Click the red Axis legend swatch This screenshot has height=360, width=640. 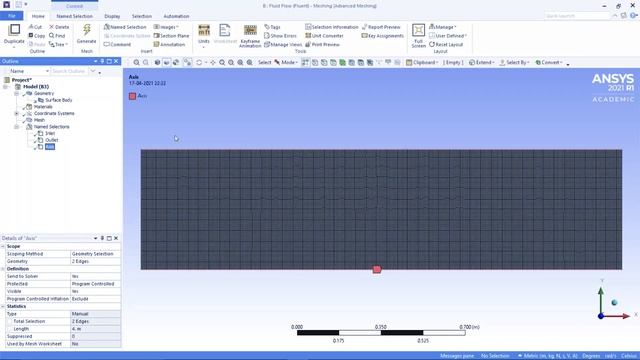[132, 96]
